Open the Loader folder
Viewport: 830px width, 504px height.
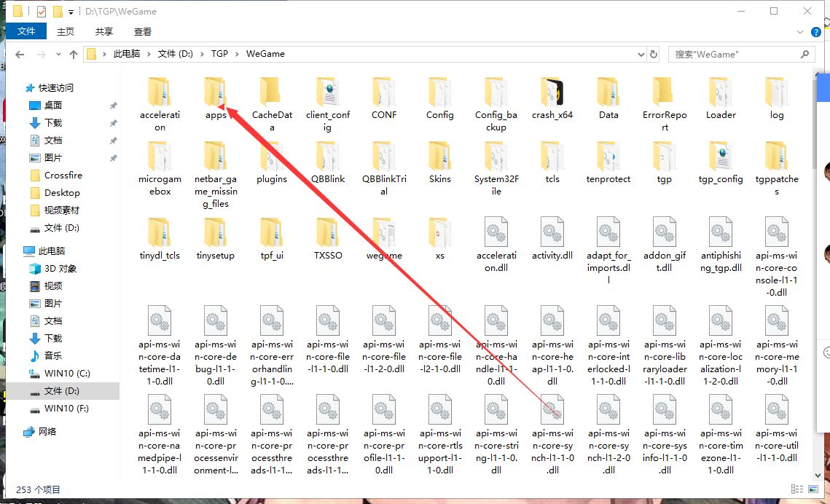[x=721, y=99]
